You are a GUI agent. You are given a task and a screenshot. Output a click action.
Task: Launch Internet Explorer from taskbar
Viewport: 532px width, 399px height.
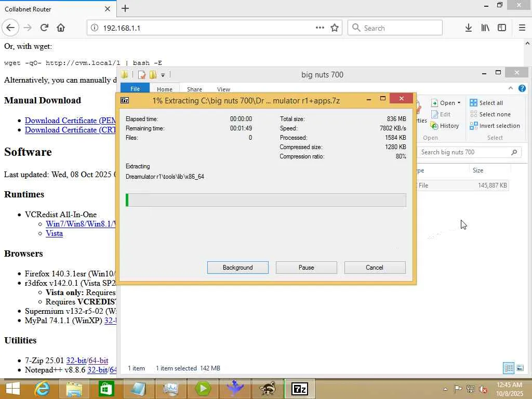click(43, 389)
